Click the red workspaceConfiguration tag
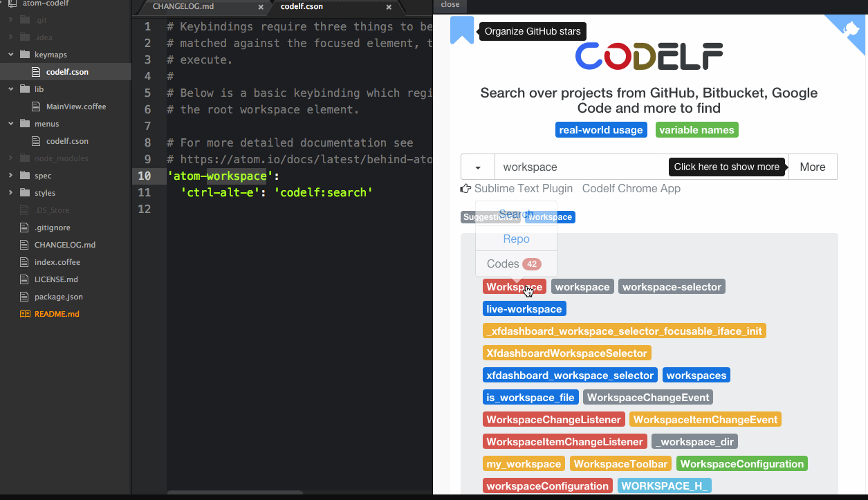This screenshot has width=868, height=500. click(x=548, y=485)
